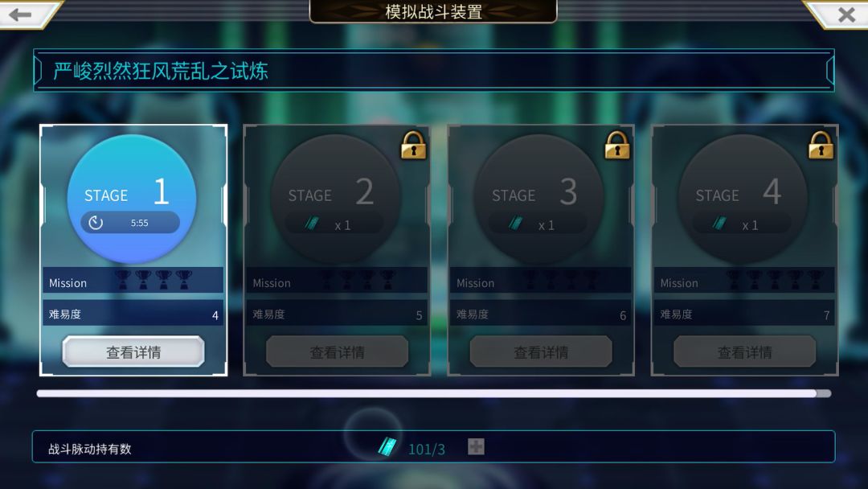Add battle pulse with the plus icon
The width and height of the screenshot is (868, 489).
pyautogui.click(x=476, y=446)
